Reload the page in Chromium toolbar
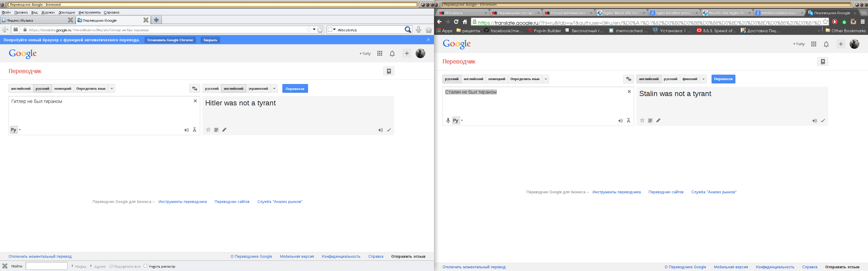 (x=456, y=22)
